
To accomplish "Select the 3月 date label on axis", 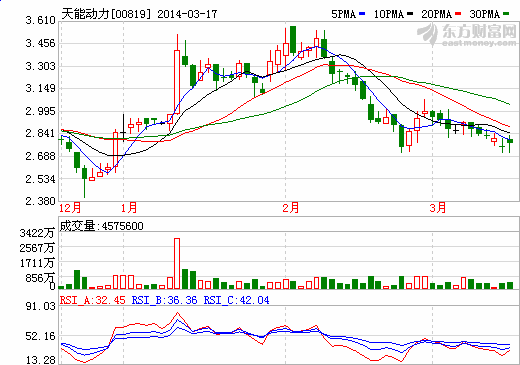I will pyautogui.click(x=438, y=208).
